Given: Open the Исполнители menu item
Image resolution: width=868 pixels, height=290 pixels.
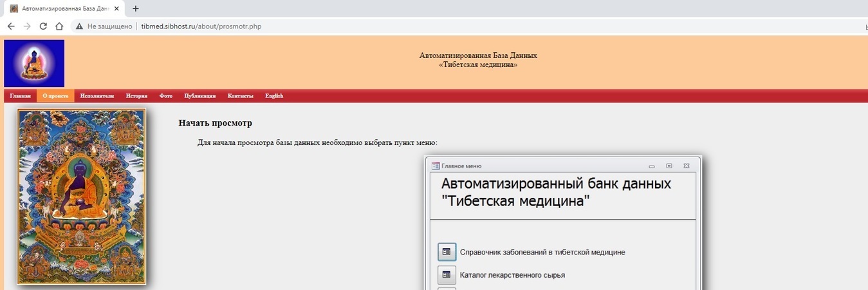Looking at the screenshot, I should [x=97, y=96].
